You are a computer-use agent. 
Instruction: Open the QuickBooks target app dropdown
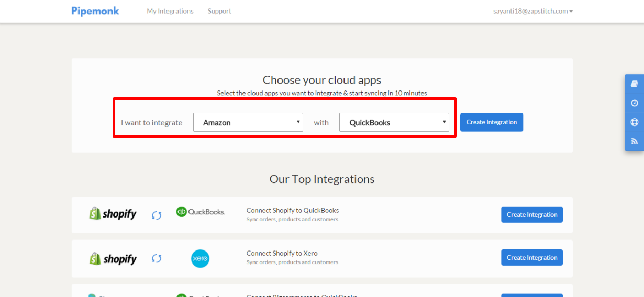click(394, 122)
